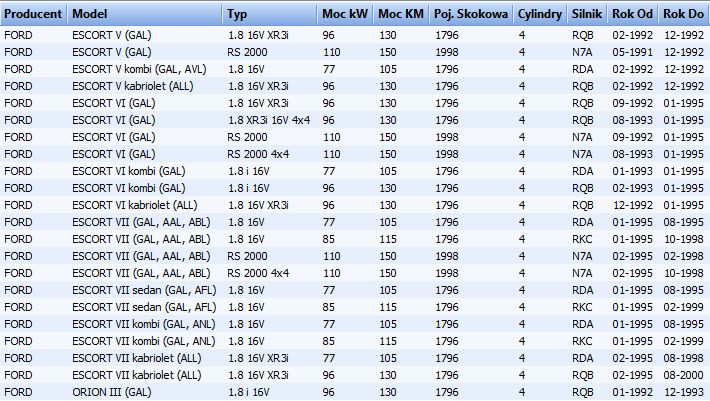Sort by the Producent column header
Screen dimensions: 710x401
(x=33, y=14)
